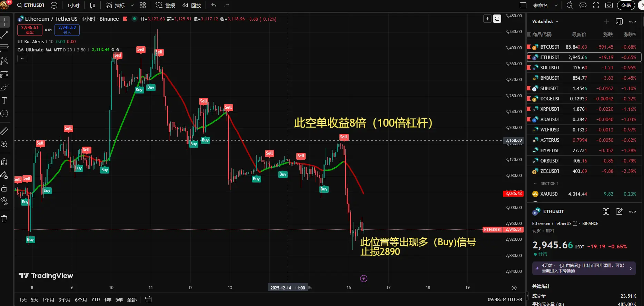This screenshot has width=644, height=306.
Task: Open the 1小时 interval dropdown
Action: [73, 5]
